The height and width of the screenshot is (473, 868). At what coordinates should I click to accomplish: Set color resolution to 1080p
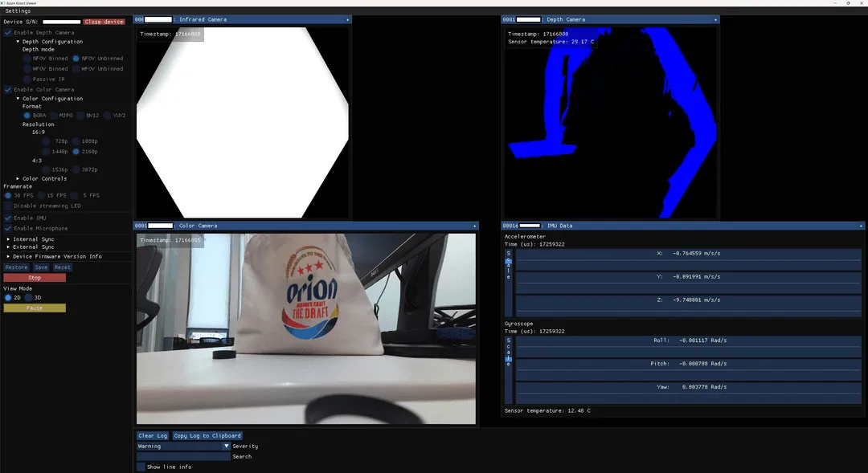[x=76, y=141]
